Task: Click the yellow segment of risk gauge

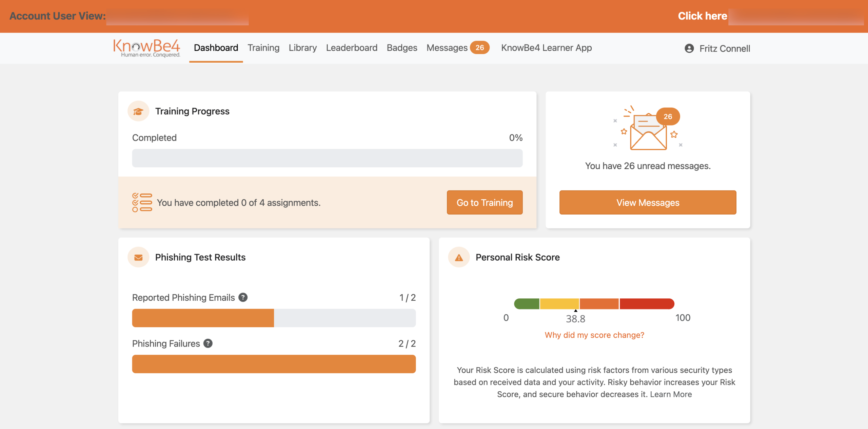Action: pos(559,304)
